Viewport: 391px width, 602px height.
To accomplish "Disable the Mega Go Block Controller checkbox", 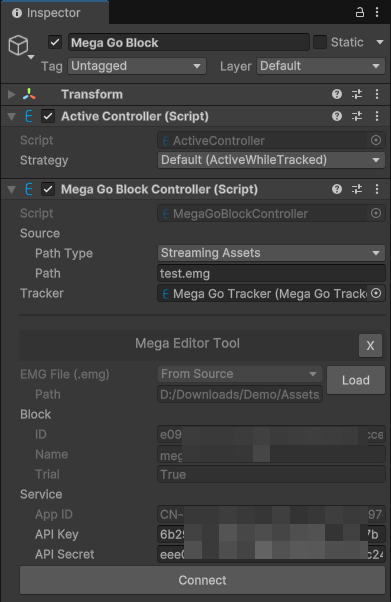I will click(x=48, y=189).
